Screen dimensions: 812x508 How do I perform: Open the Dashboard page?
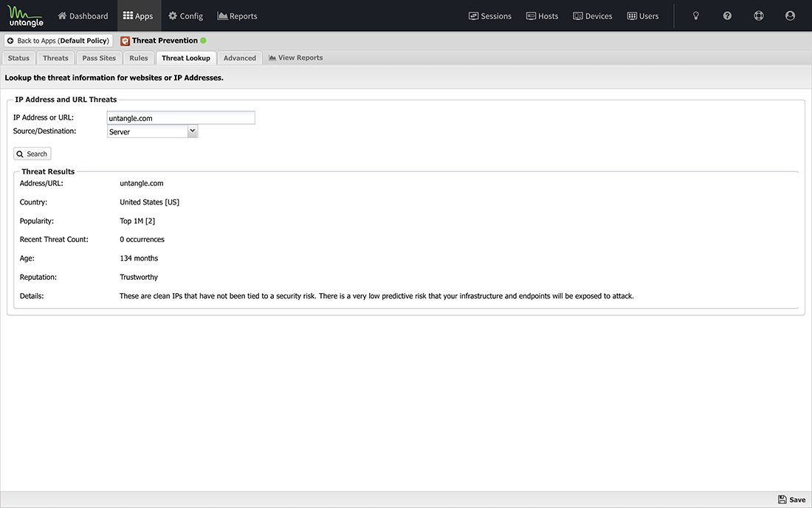point(83,16)
